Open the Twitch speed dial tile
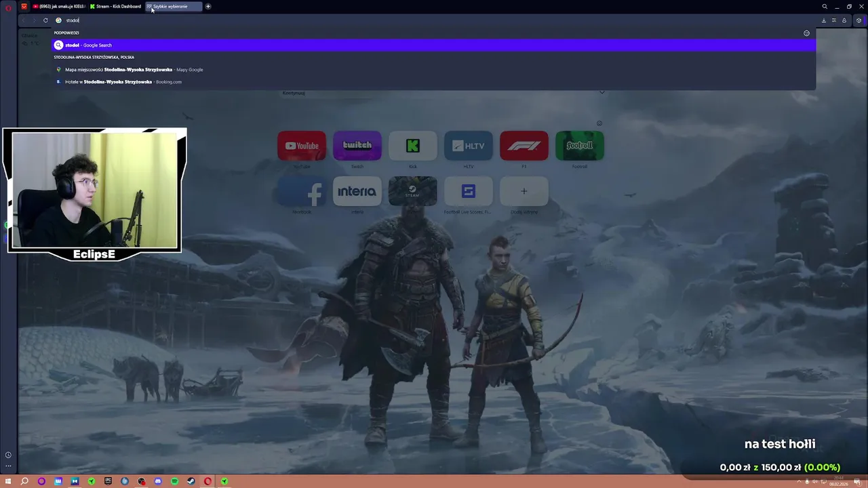Screen dimensions: 868x488 tap(357, 146)
